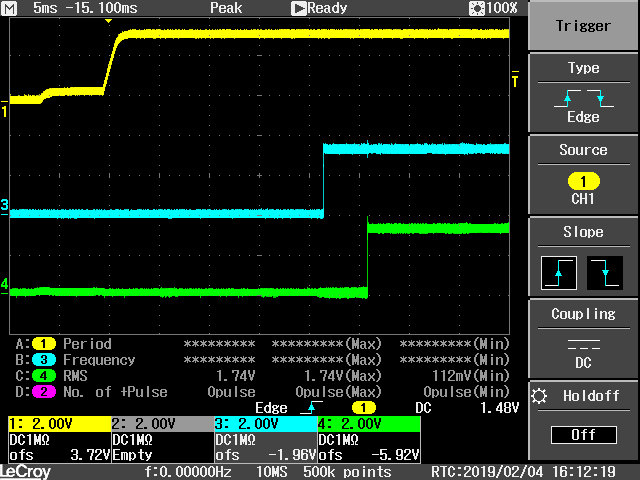Open the Trigger menu header
Screen dimensions: 640x480
pyautogui.click(x=583, y=26)
